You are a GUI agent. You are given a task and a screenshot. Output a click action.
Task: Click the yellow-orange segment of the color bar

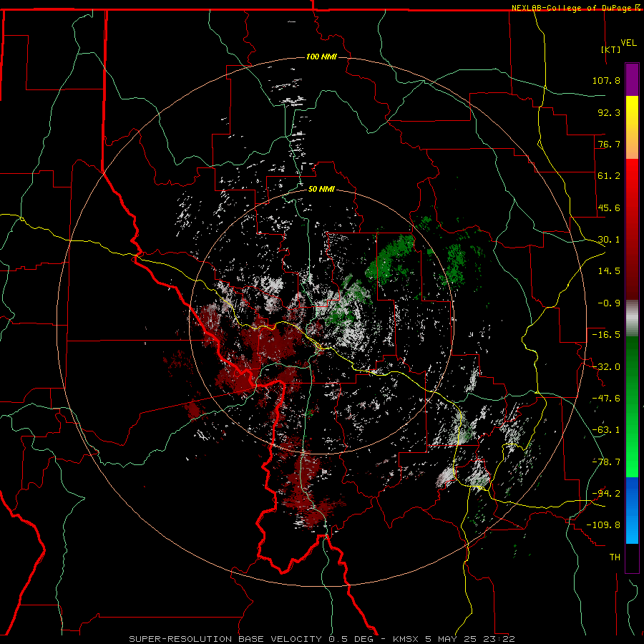tap(632, 127)
